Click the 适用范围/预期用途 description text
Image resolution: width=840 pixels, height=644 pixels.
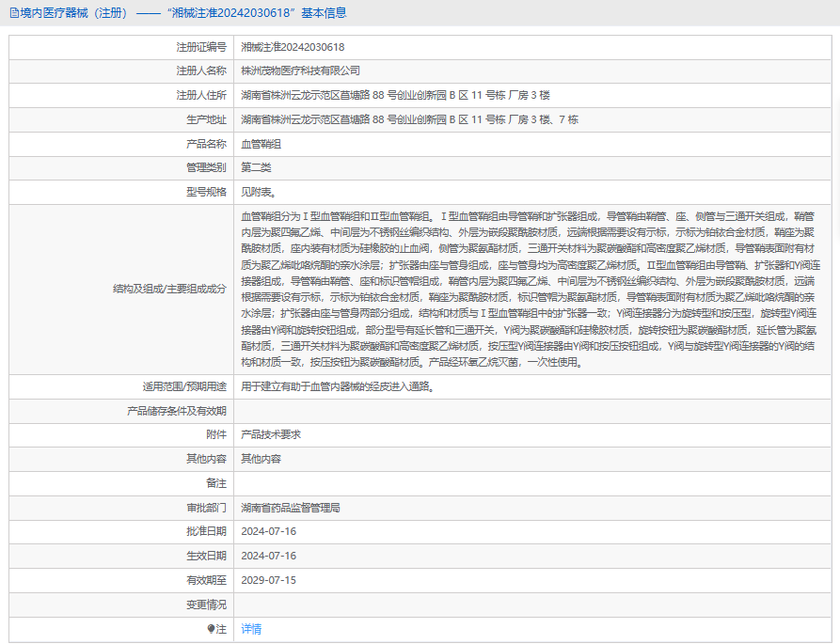tap(340, 386)
